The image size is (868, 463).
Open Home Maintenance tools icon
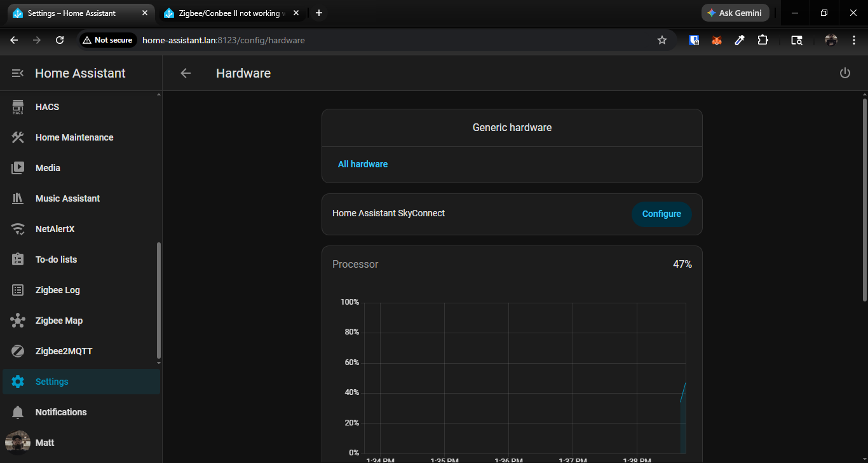pyautogui.click(x=18, y=137)
